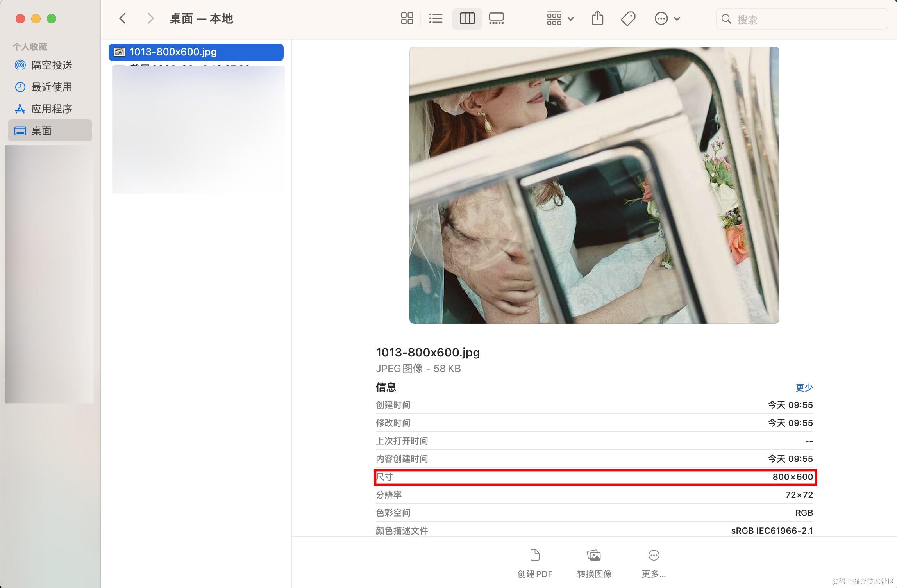Select file 1013-800x600.jpg in the list

pyautogui.click(x=196, y=52)
